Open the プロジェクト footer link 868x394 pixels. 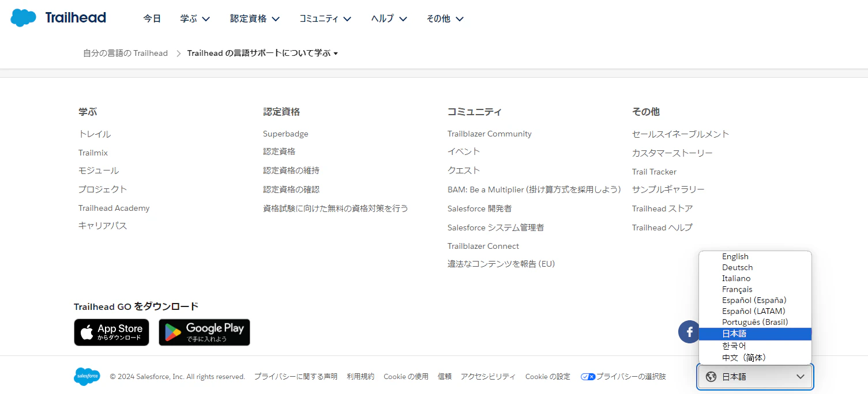tap(103, 189)
